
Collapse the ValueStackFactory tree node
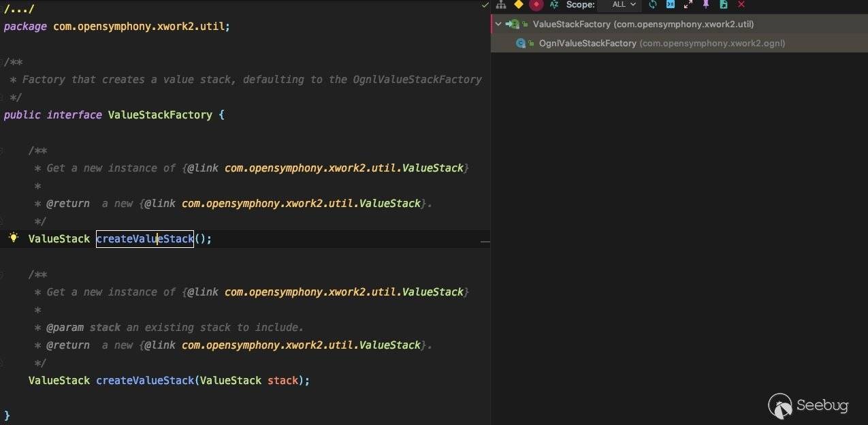pyautogui.click(x=498, y=25)
